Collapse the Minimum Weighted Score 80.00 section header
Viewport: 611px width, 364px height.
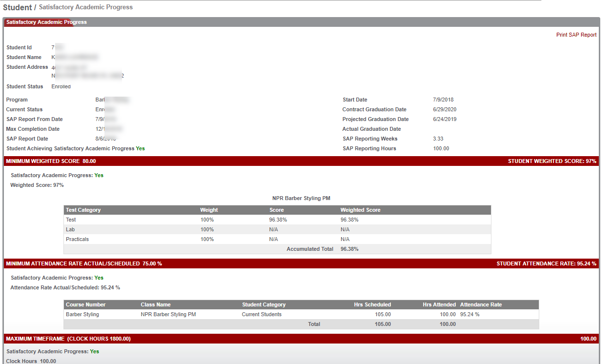[x=51, y=161]
